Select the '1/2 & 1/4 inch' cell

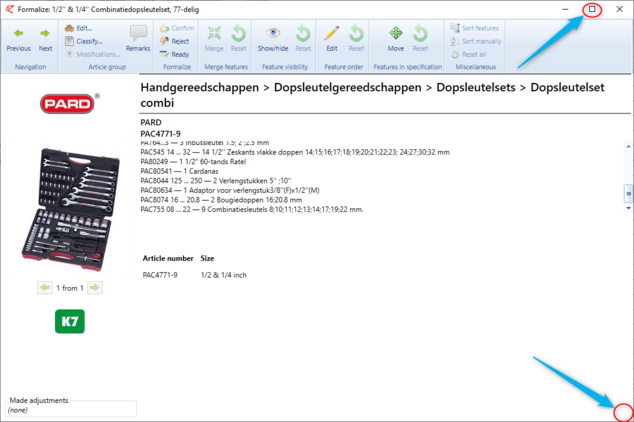pyautogui.click(x=224, y=275)
